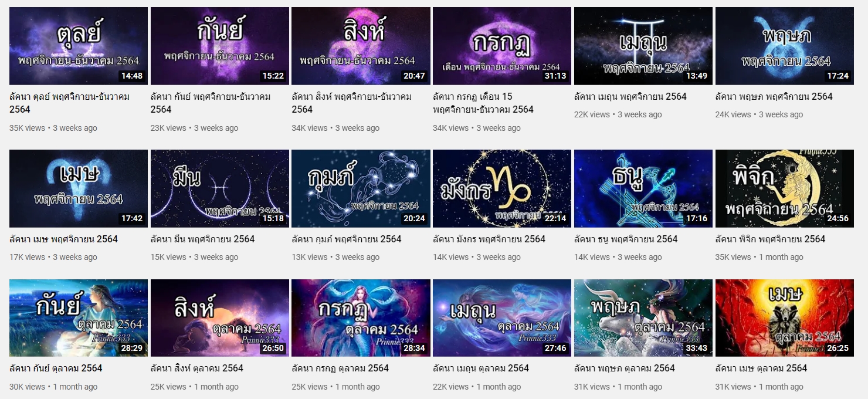The width and height of the screenshot is (868, 399).
Task: Click the title ลัคนา สิงห์ ตุลาคม 2564
Action: 197,368
